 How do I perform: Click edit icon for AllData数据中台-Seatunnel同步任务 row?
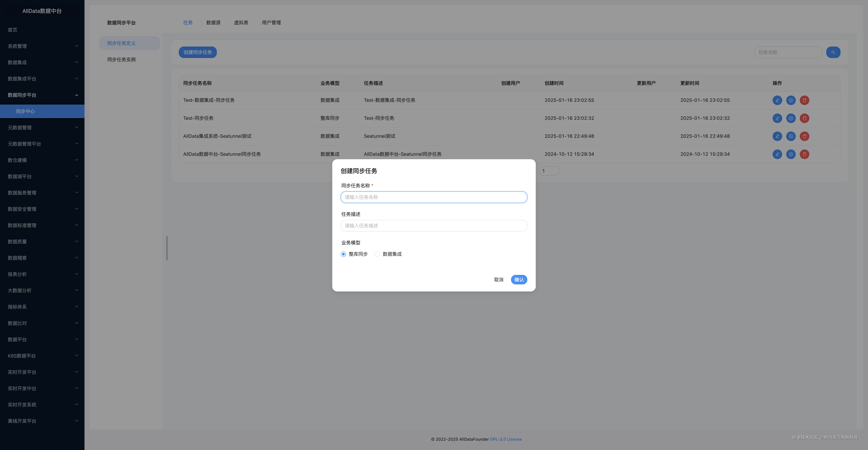click(x=777, y=154)
